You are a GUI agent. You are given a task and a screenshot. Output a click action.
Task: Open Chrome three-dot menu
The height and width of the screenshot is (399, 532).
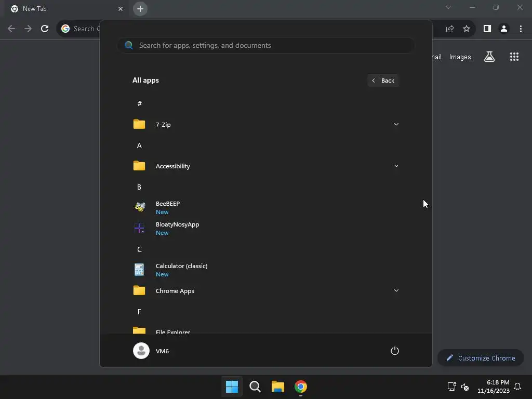pos(521,29)
